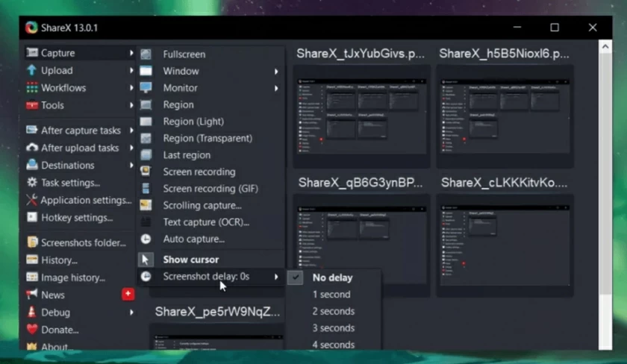Click the Fullscreen capture icon

click(147, 54)
